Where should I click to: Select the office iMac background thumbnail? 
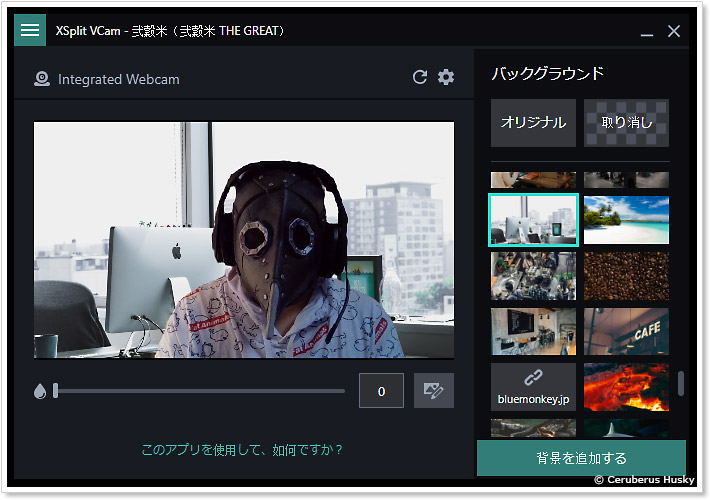pyautogui.click(x=533, y=220)
